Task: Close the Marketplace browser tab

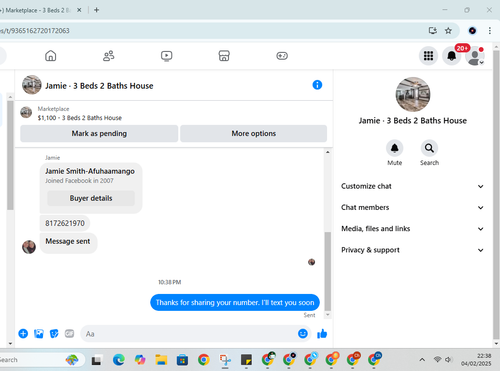Action: (x=79, y=10)
